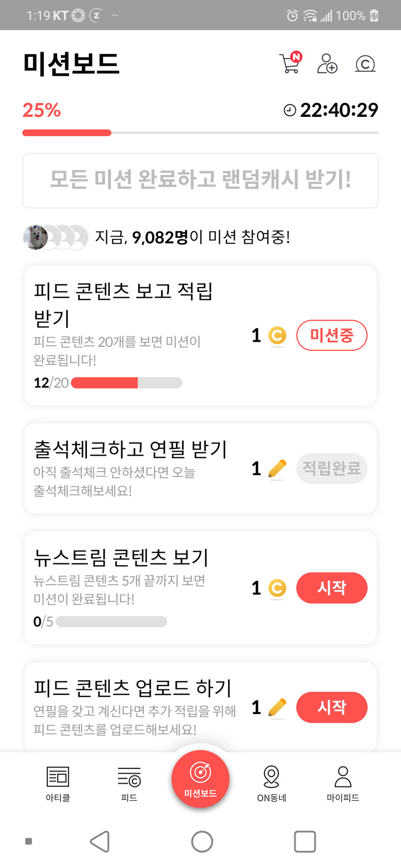Open the 마이피드 profile tab
The width and height of the screenshot is (401, 868).
click(x=343, y=783)
